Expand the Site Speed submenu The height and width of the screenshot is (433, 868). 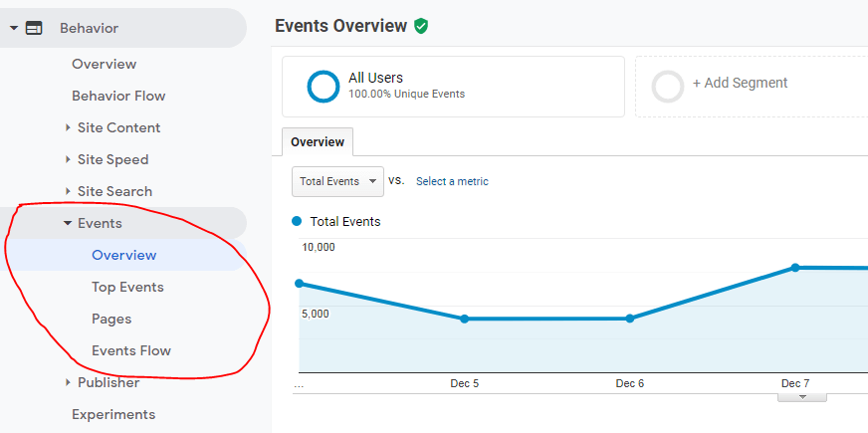68,159
